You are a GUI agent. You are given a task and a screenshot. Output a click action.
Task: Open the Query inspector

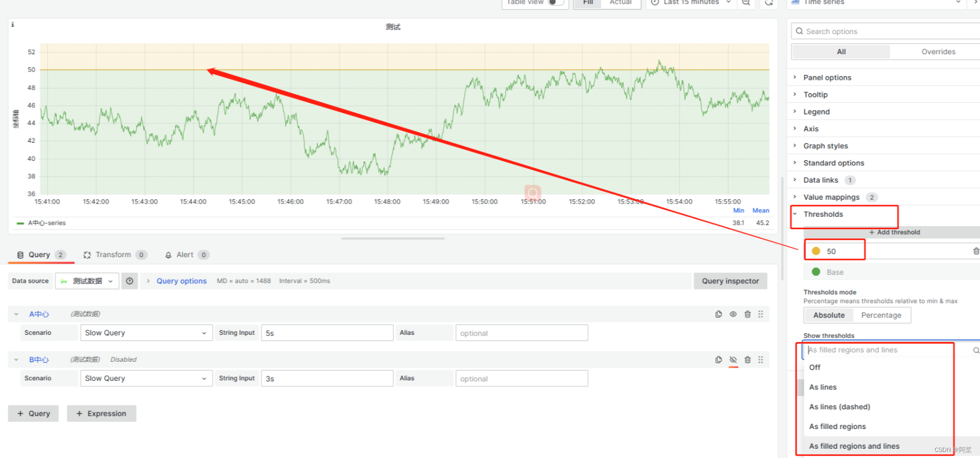coord(730,281)
